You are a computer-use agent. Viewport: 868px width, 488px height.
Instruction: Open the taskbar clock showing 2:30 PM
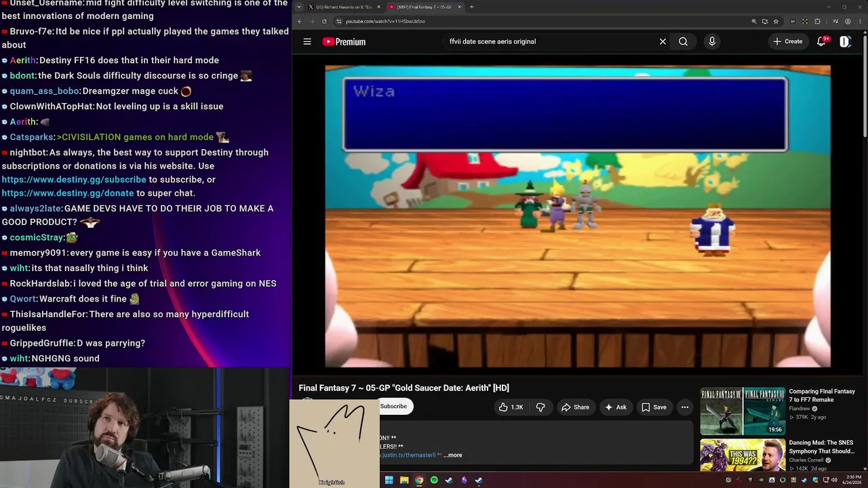point(852,480)
